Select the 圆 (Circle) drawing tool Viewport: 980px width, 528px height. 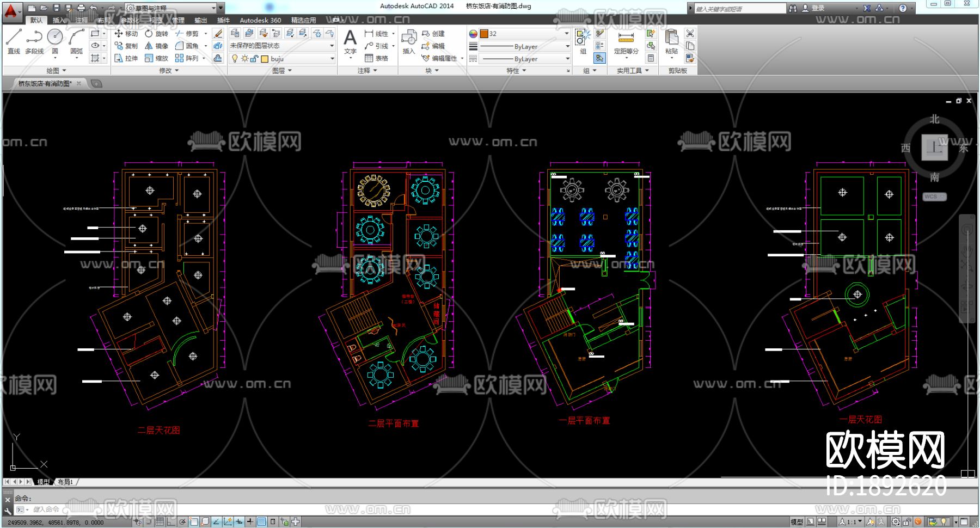(x=55, y=41)
